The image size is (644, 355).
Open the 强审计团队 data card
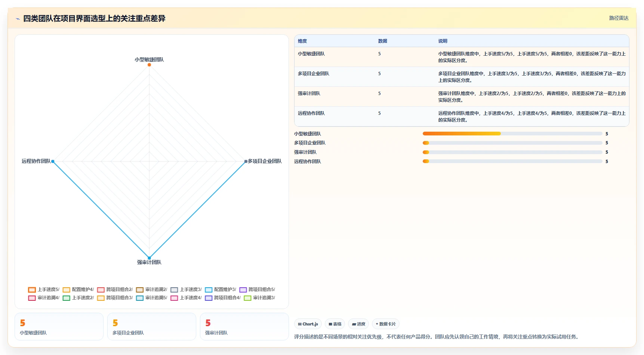tap(244, 327)
